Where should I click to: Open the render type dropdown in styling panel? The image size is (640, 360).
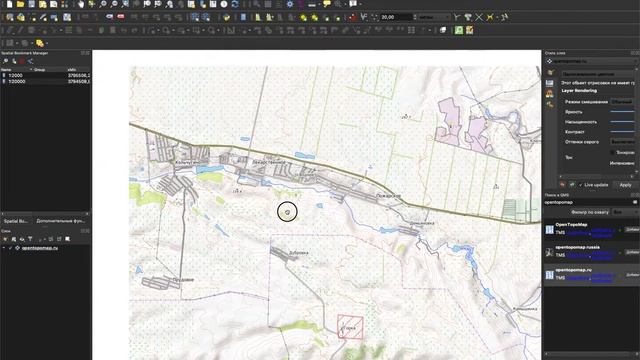598,74
